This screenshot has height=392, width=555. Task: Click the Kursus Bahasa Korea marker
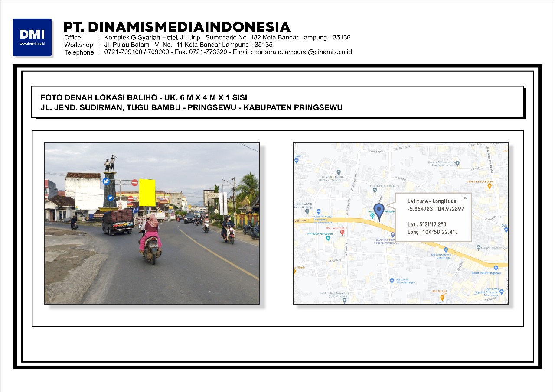tap(457, 164)
